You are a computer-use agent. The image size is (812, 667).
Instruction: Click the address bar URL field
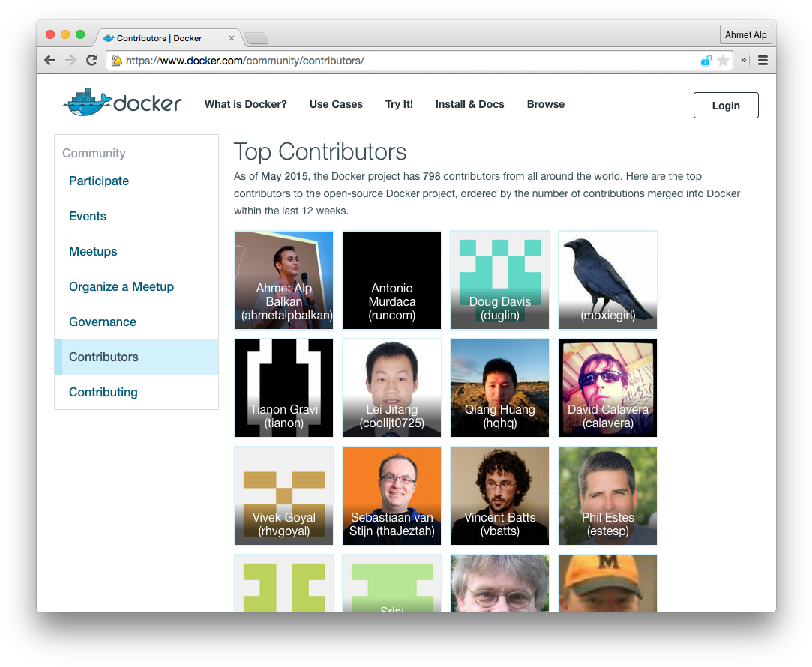(405, 61)
